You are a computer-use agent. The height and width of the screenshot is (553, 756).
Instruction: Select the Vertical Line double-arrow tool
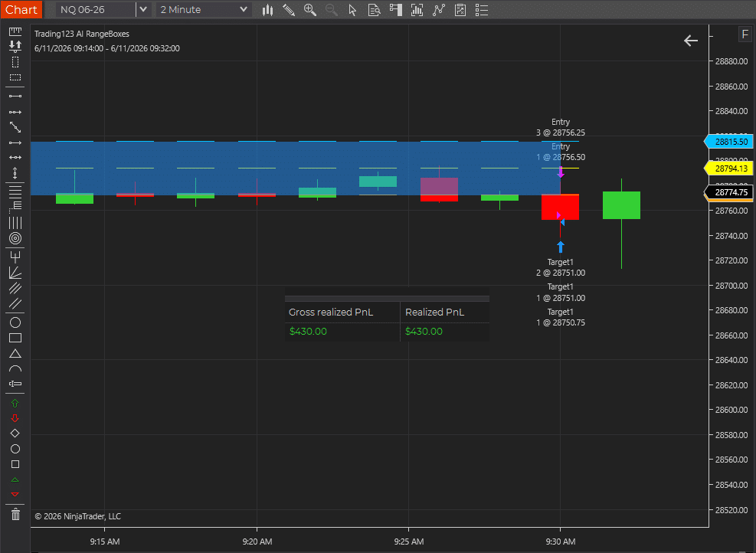[x=15, y=172]
